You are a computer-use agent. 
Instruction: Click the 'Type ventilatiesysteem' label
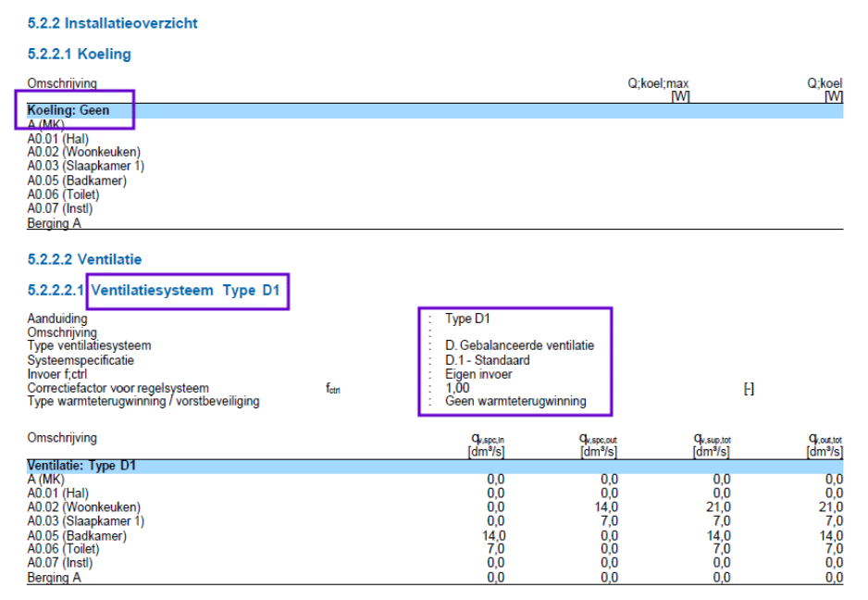click(x=89, y=346)
